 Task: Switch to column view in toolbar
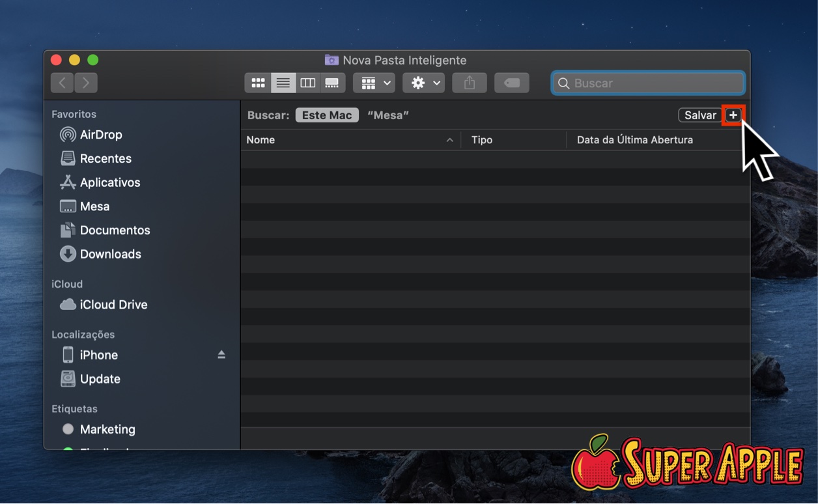click(307, 83)
